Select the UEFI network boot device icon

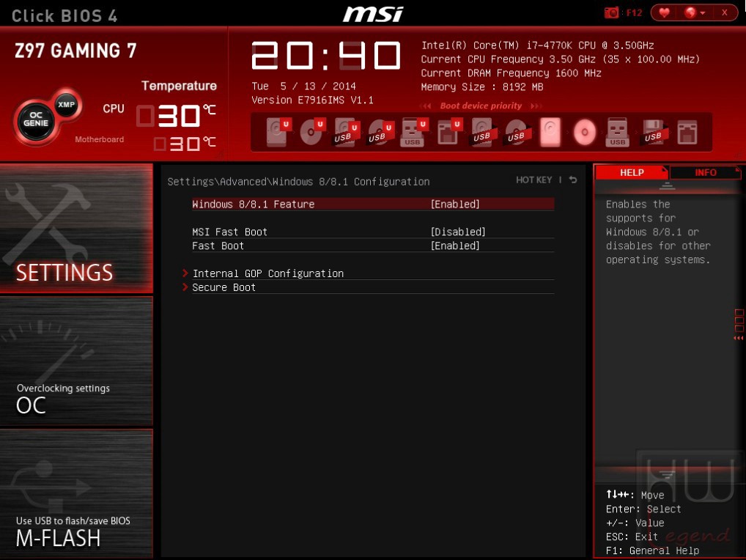pyautogui.click(x=448, y=131)
